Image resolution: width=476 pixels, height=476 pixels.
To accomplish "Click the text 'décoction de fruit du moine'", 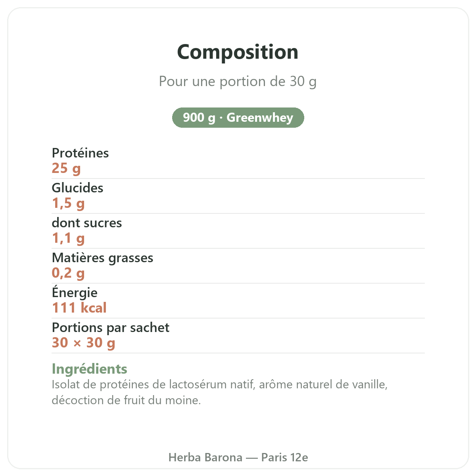I will [125, 400].
